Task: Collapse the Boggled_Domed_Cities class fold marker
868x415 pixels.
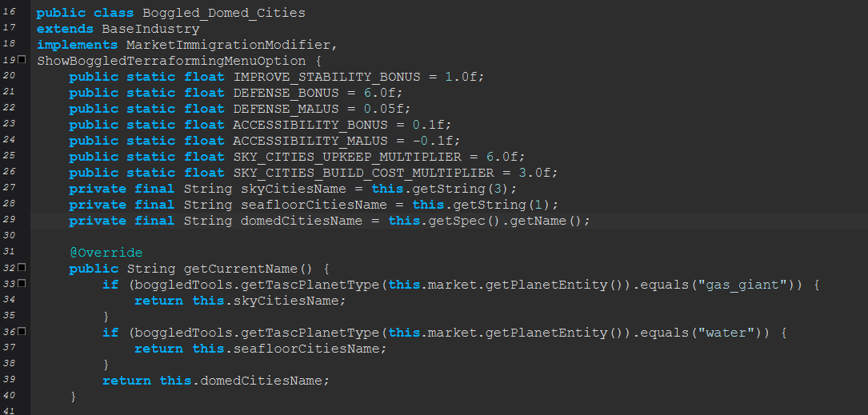Action: tap(22, 60)
